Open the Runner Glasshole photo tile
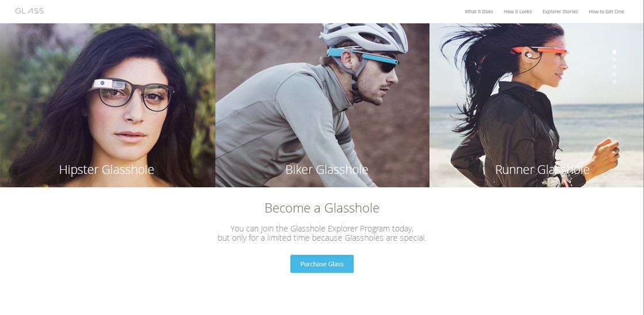 tap(537, 105)
